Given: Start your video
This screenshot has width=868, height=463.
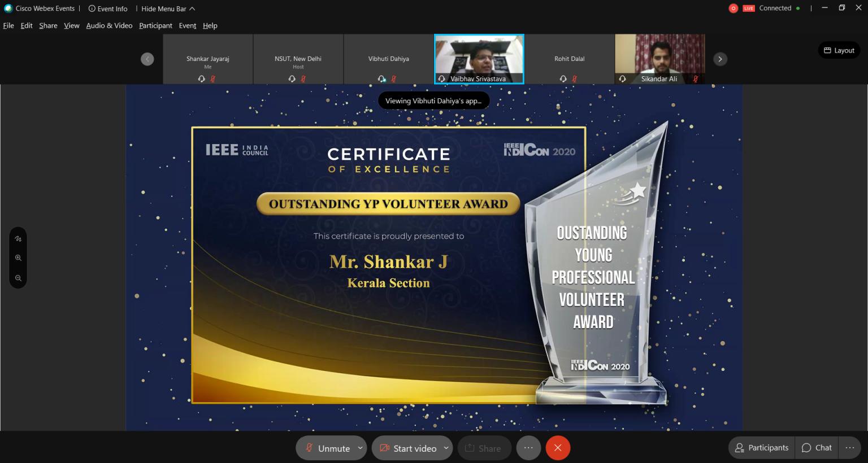Looking at the screenshot, I should [x=408, y=448].
